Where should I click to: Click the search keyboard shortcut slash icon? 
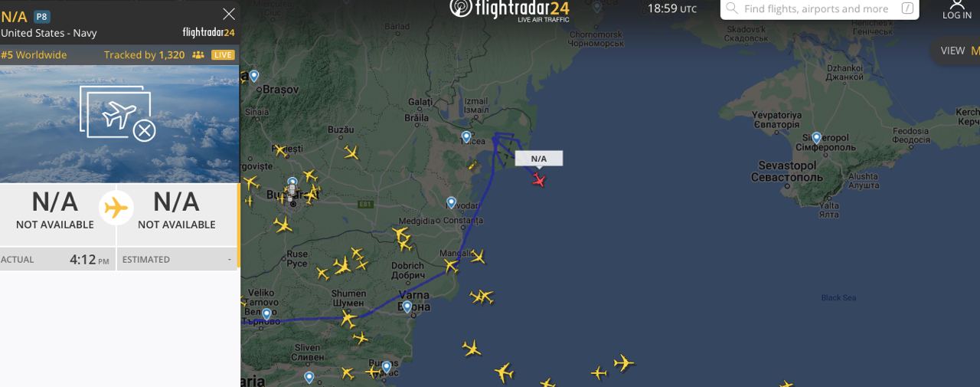[x=907, y=8]
